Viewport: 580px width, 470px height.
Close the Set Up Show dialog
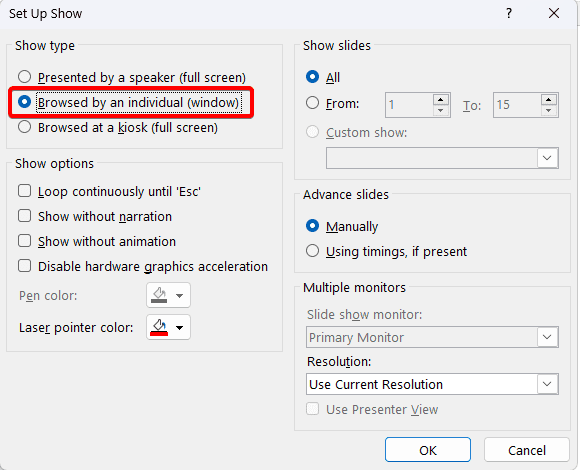554,14
